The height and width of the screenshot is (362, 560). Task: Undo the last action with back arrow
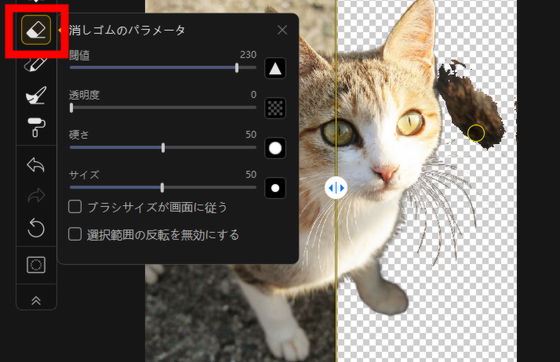click(36, 165)
